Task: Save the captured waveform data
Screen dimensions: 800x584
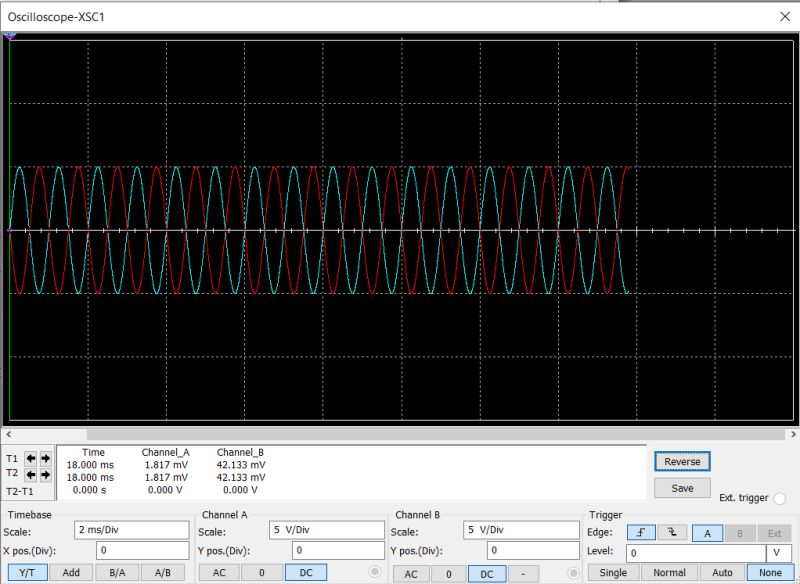Action: point(681,487)
